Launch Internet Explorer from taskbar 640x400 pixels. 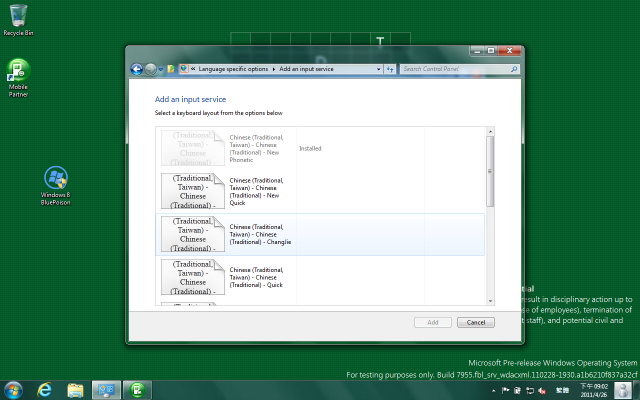click(44, 390)
